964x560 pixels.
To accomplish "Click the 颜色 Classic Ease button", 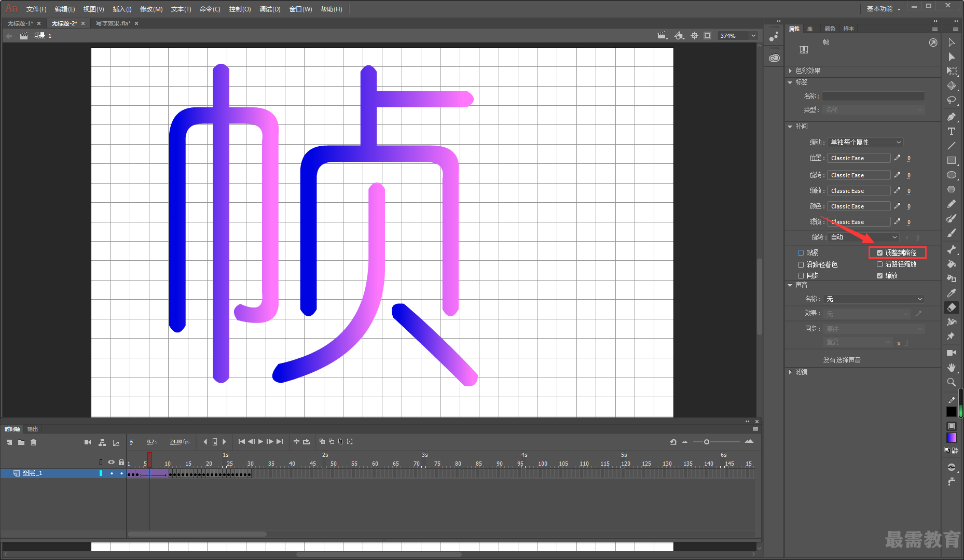I will pyautogui.click(x=859, y=206).
